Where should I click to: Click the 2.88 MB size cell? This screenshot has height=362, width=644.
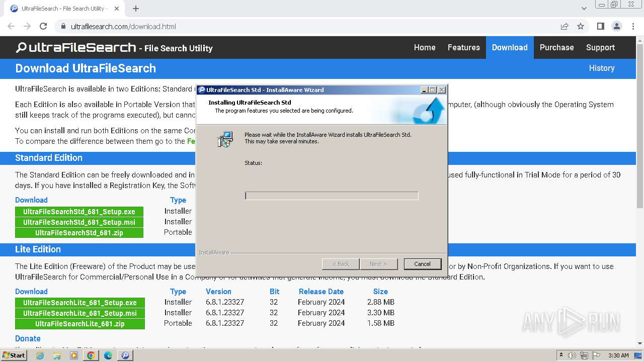381,302
